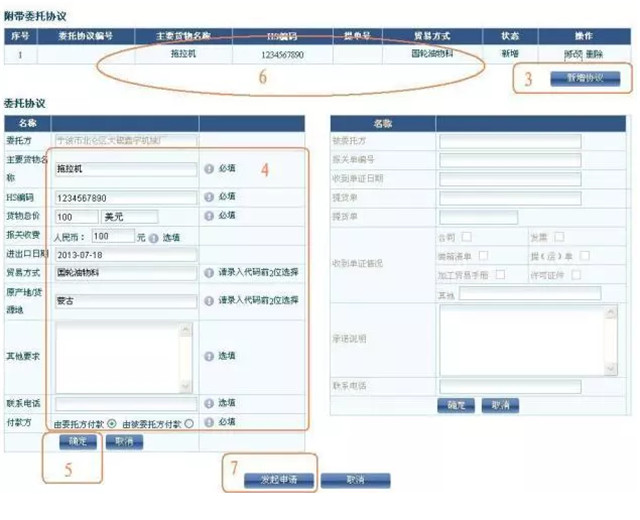
Task: Click info icon beside the 货物总价 field
Action: [x=210, y=216]
